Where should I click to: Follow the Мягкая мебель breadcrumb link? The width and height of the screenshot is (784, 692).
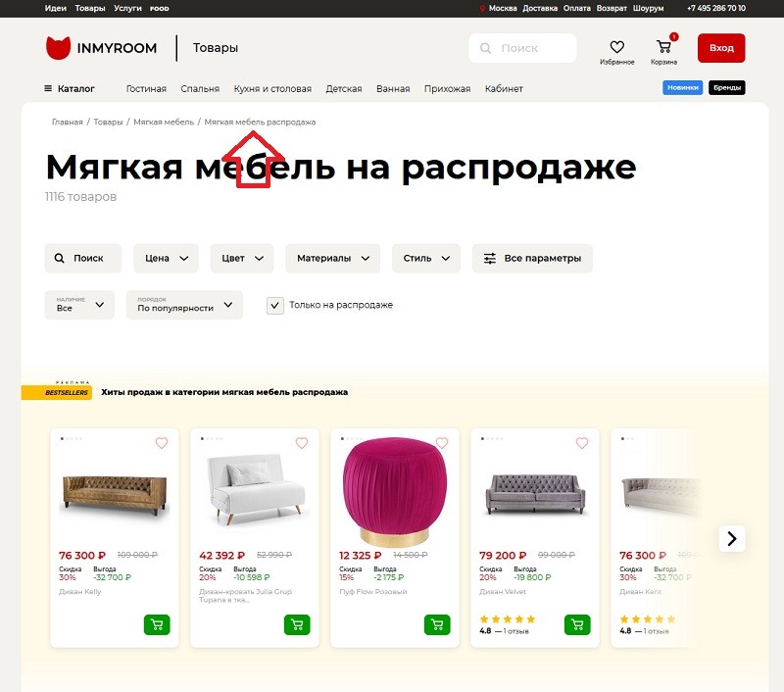tap(164, 122)
